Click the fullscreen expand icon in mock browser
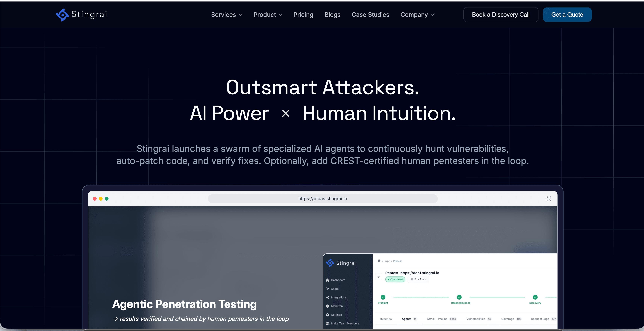Screen dimensions: 644x331 point(549,199)
